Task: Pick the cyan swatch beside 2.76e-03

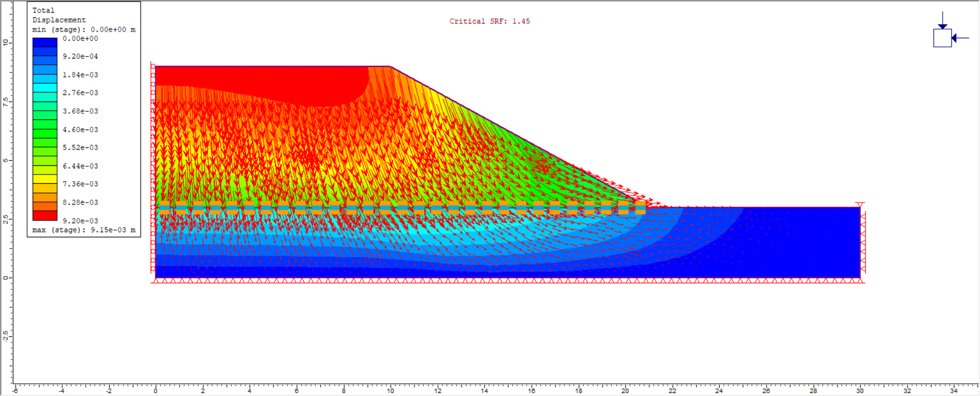Action: click(x=45, y=88)
